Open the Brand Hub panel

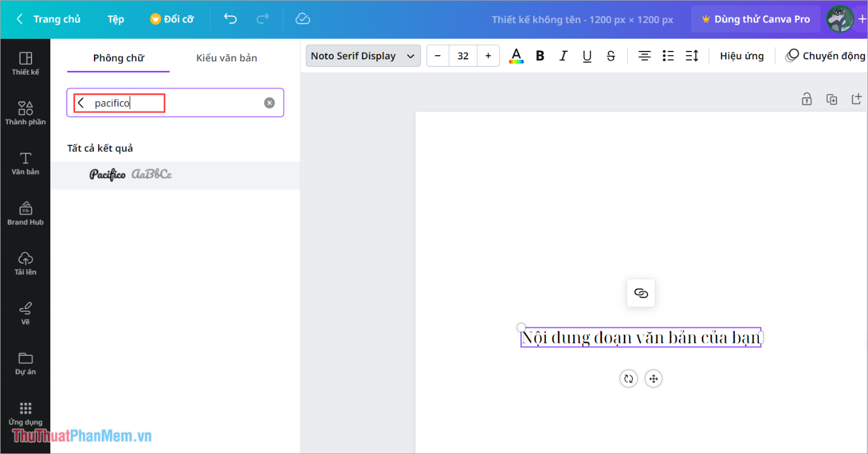(25, 213)
